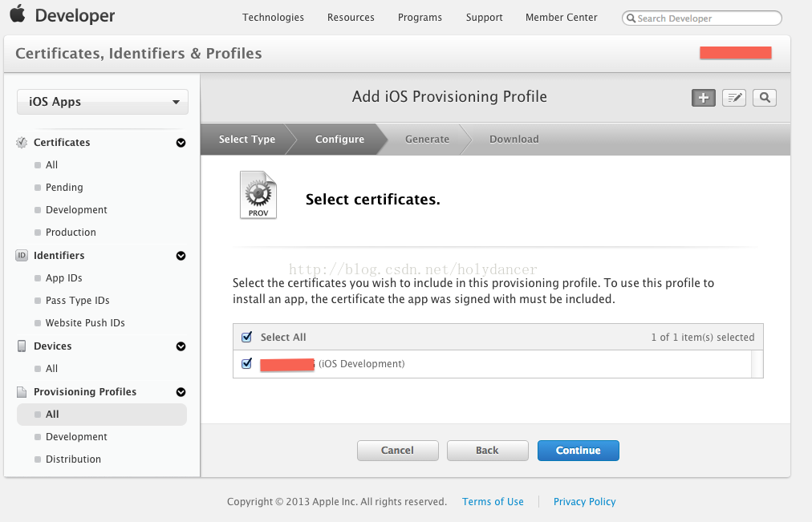
Task: Toggle the Select All checkbox
Action: pos(247,337)
